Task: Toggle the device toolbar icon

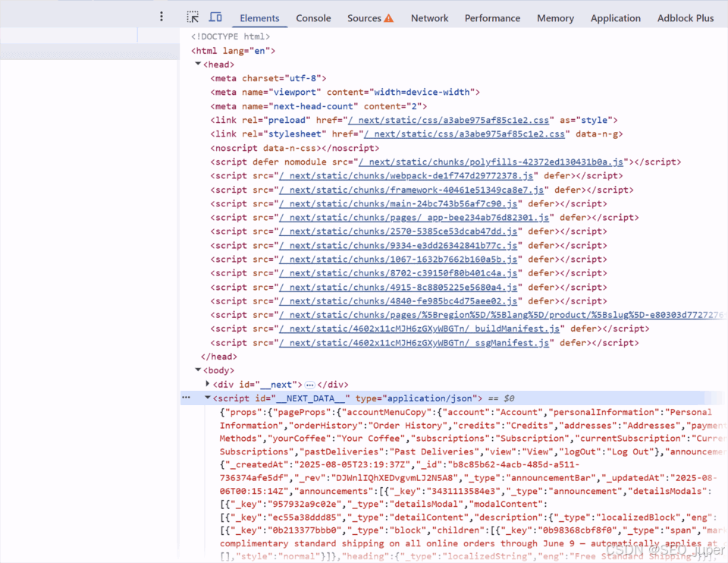Action: pos(215,17)
